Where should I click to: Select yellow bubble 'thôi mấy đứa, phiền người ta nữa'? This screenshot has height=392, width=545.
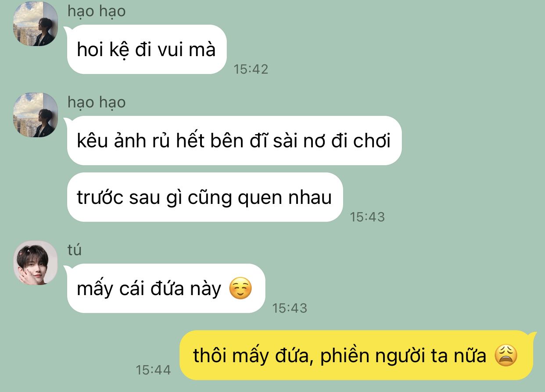pyautogui.click(x=356, y=355)
